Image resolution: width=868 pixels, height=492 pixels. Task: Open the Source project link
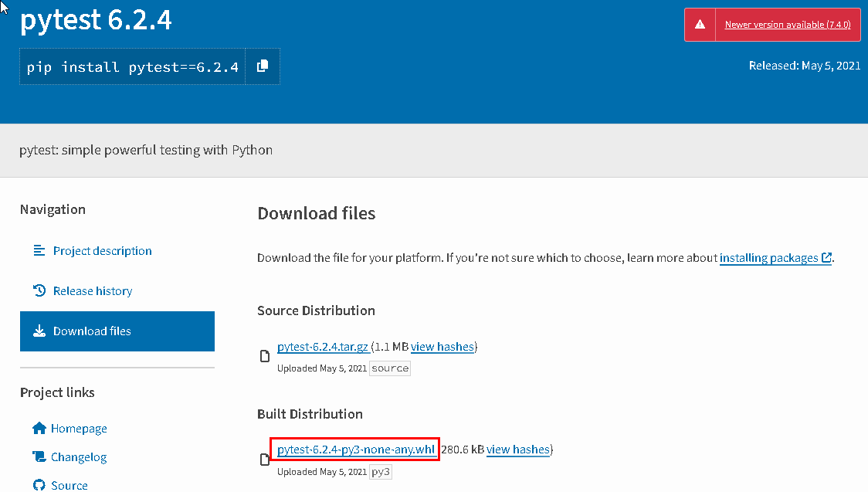point(70,485)
